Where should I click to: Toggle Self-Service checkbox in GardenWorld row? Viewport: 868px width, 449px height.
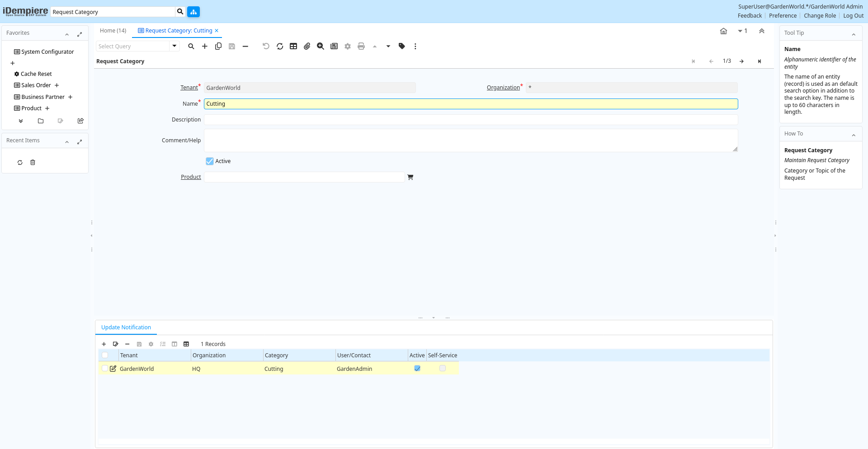click(443, 369)
